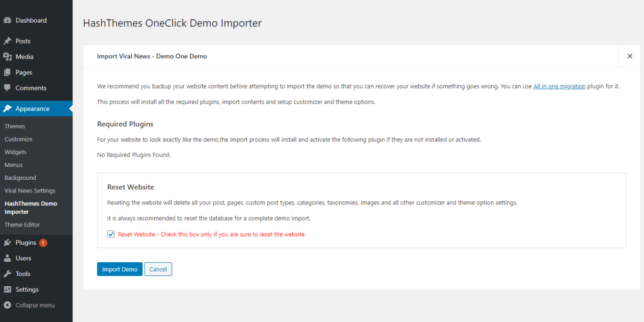The width and height of the screenshot is (644, 322).
Task: Click the No Required Plugins Found text
Action: 134,155
